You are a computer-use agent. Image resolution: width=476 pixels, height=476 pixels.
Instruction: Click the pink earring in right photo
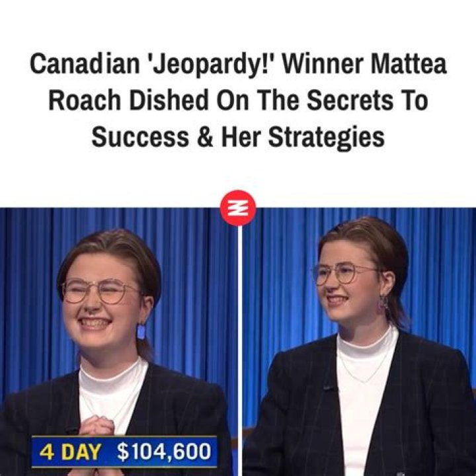point(383,305)
